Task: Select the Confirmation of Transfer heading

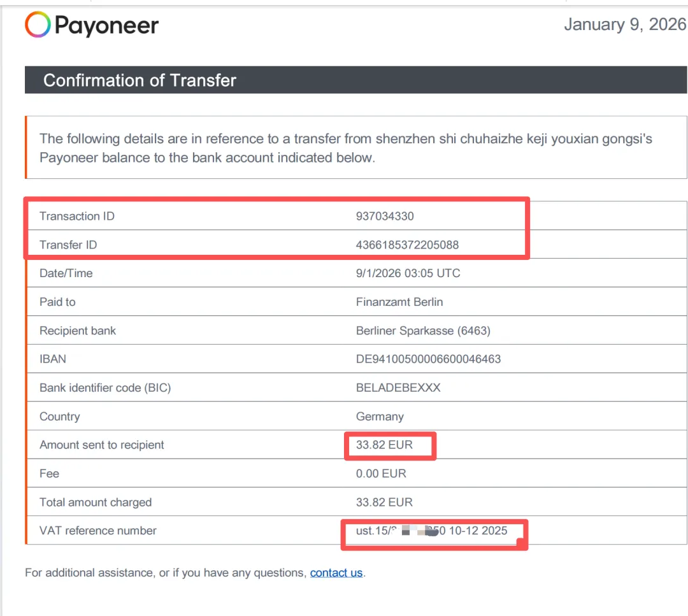Action: click(140, 80)
